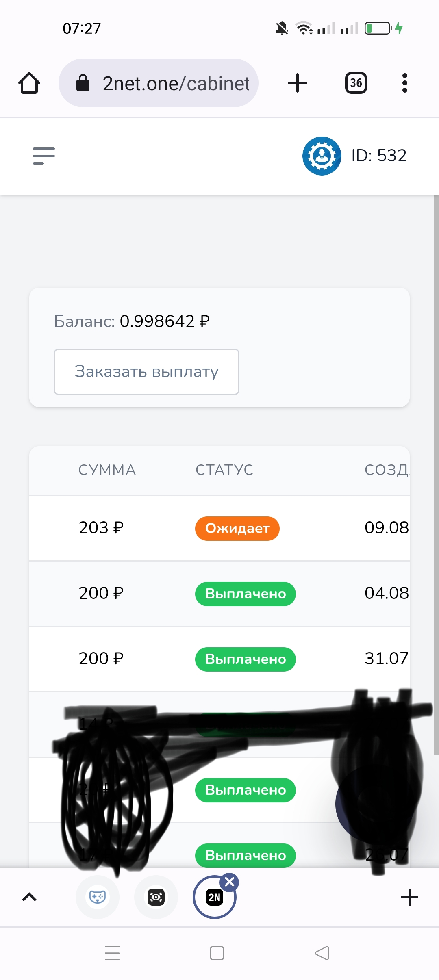
Task: Expand the bottom bar with up chevron
Action: pos(29,897)
